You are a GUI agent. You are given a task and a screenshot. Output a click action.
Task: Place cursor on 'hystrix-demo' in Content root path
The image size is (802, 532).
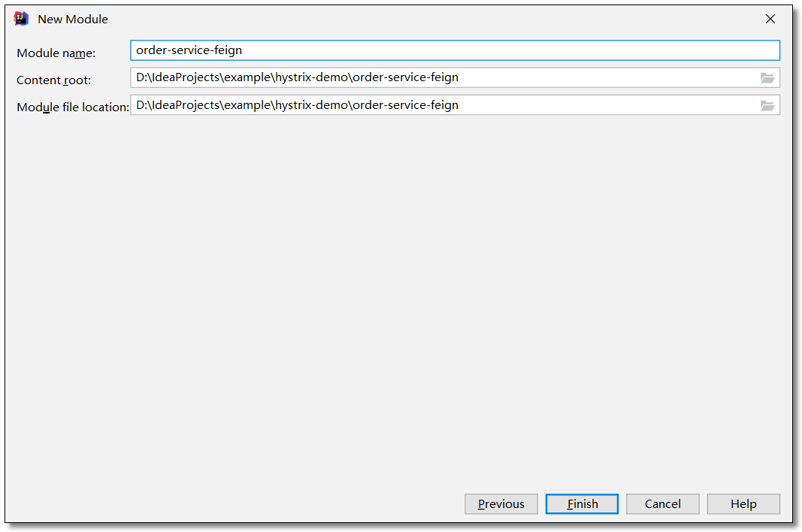point(312,77)
